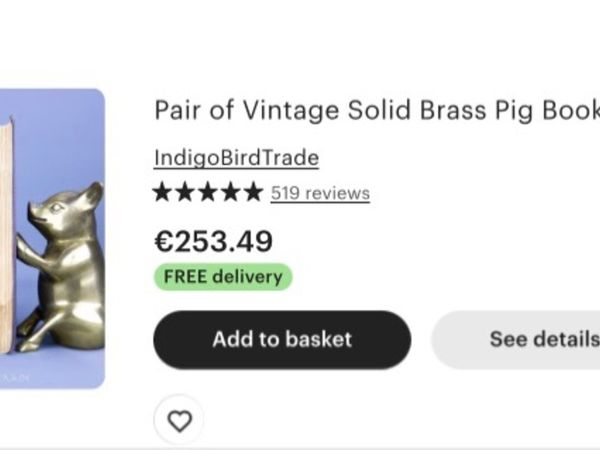Select the third rating star
The width and height of the screenshot is (600, 450).
207,192
